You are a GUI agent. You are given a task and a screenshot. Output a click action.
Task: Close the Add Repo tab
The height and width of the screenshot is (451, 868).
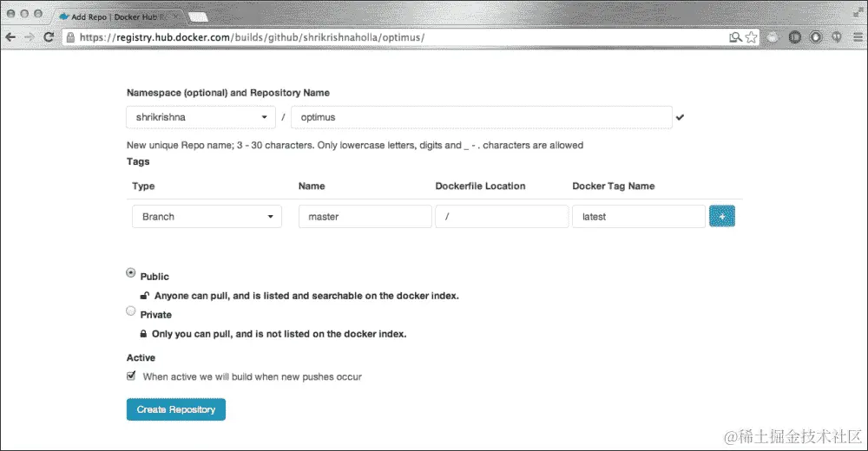point(175,16)
